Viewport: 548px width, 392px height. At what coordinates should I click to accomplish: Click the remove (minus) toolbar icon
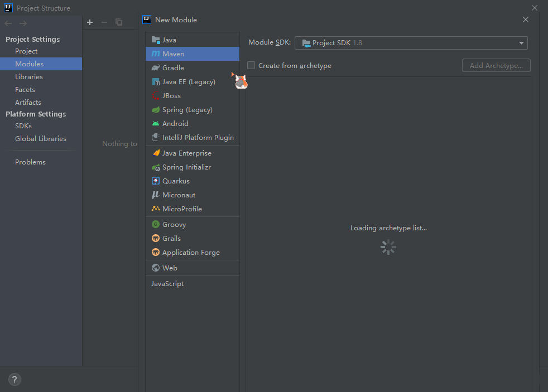(x=104, y=22)
